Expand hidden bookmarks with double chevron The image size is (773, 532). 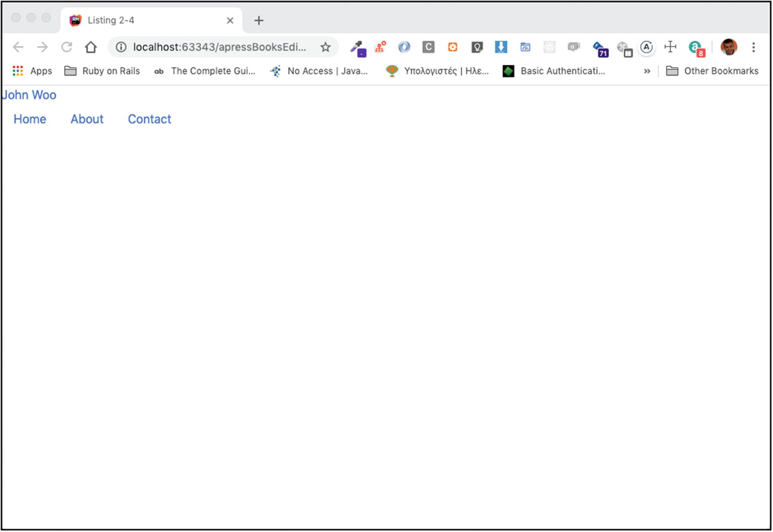647,71
